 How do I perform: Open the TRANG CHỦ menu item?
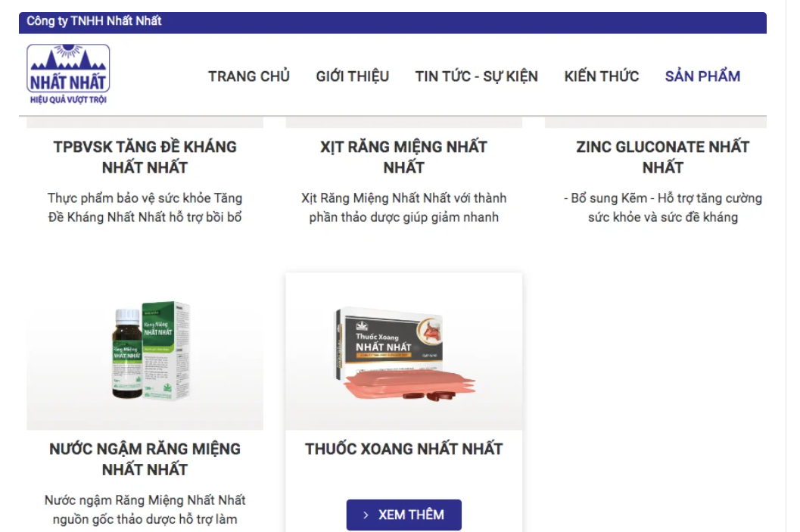pos(249,76)
